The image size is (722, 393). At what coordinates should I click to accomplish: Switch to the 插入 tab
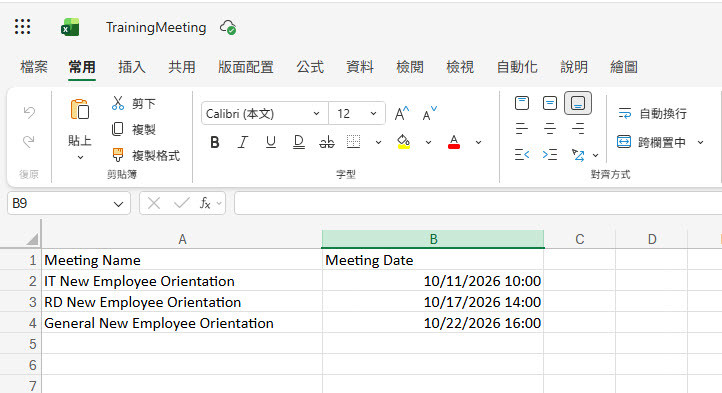pos(132,67)
